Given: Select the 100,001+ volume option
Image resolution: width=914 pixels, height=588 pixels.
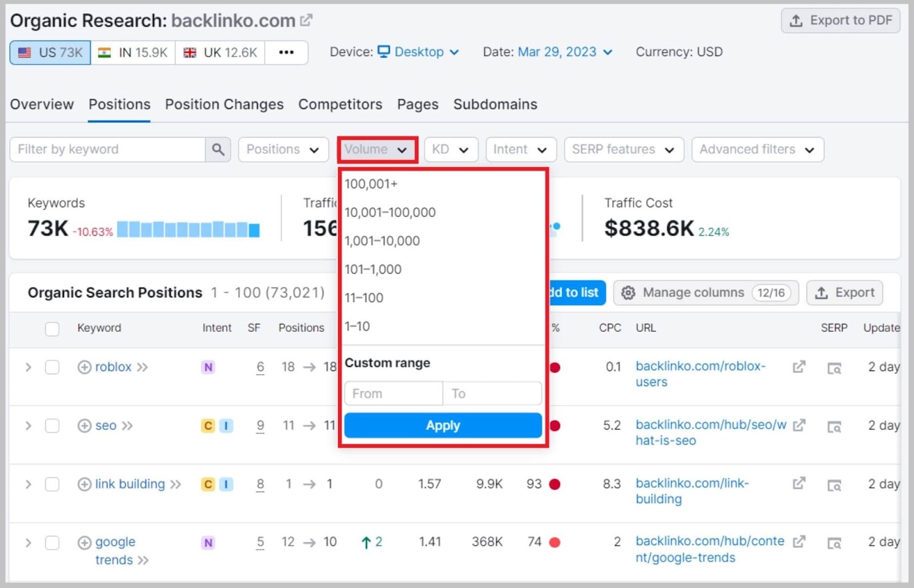Looking at the screenshot, I should click(443, 184).
